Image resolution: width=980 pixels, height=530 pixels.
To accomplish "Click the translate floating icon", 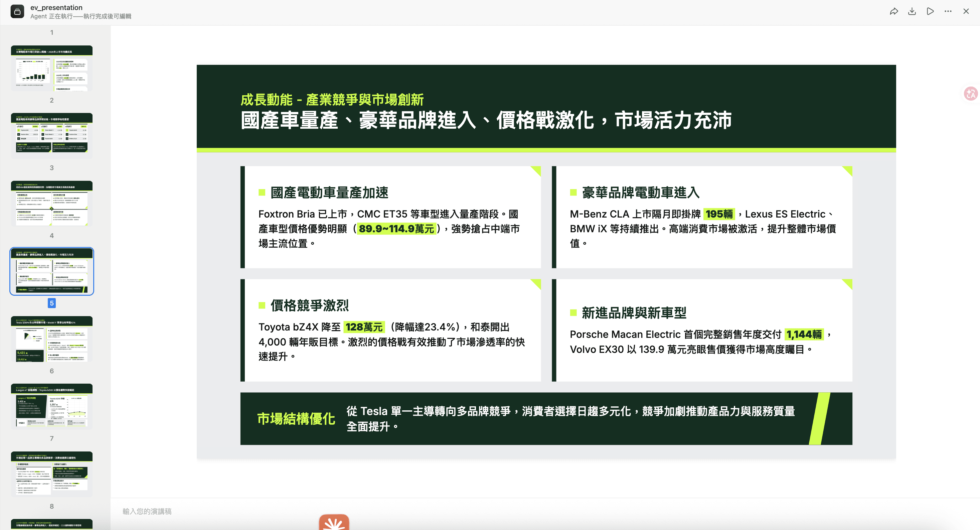I will pos(971,93).
